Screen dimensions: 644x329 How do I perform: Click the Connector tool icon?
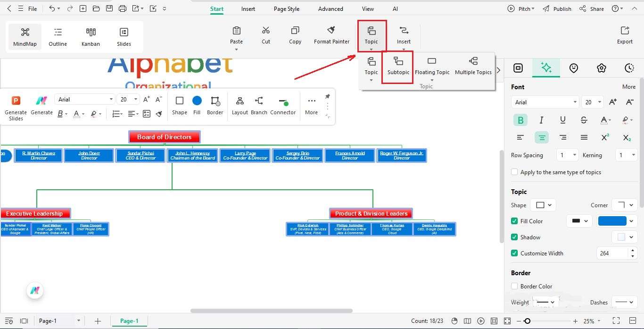283,102
